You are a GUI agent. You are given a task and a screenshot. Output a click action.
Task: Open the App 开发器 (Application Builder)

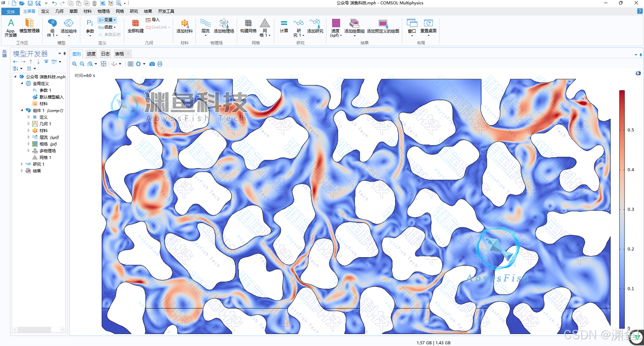coord(11,28)
